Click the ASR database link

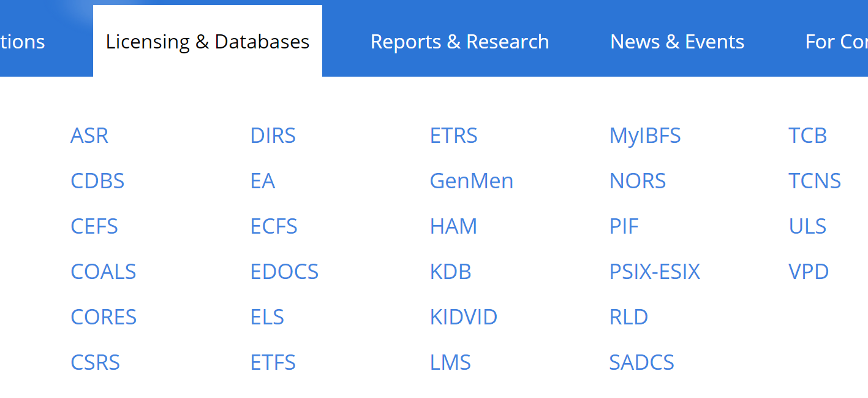tap(89, 136)
